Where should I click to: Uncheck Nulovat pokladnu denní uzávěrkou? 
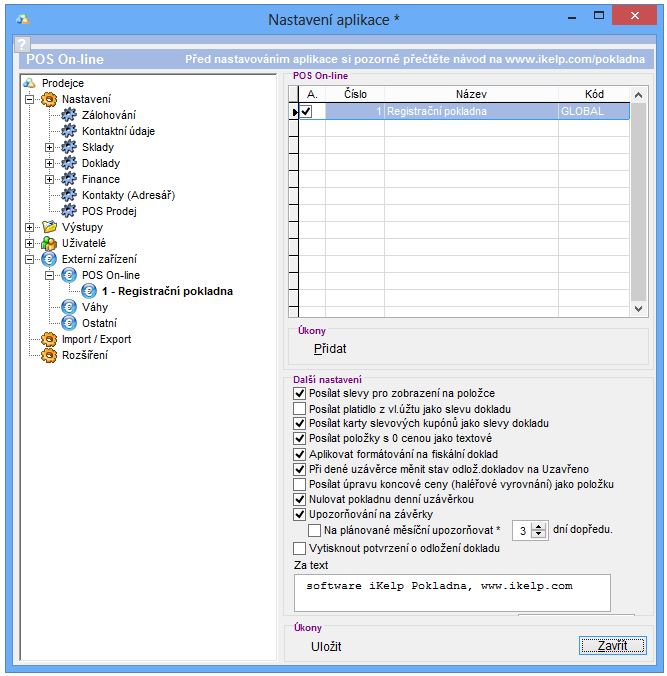point(300,499)
